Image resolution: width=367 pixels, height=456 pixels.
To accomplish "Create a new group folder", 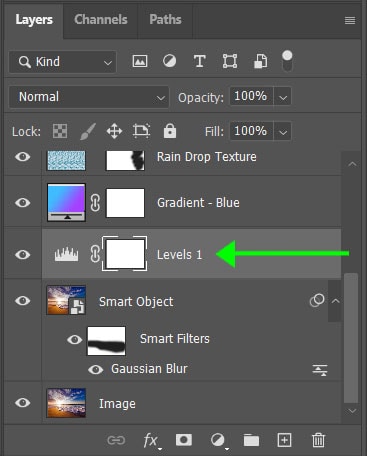I will 251,440.
